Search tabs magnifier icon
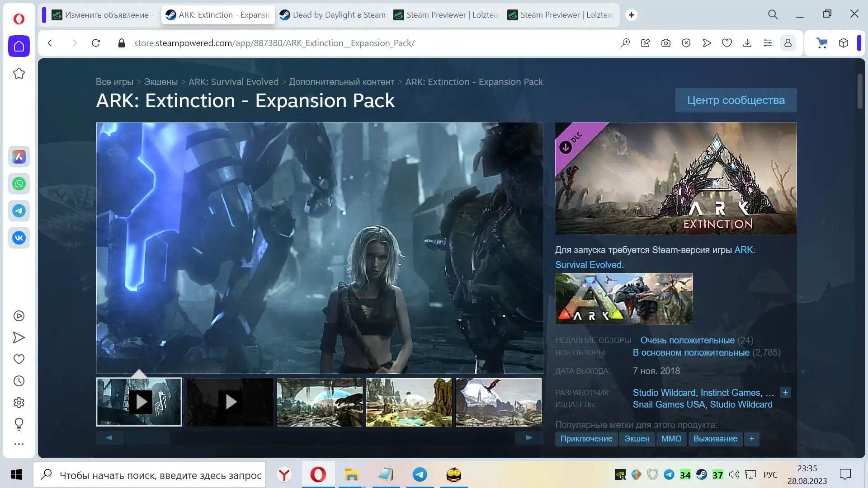The width and height of the screenshot is (868, 488). point(773,14)
